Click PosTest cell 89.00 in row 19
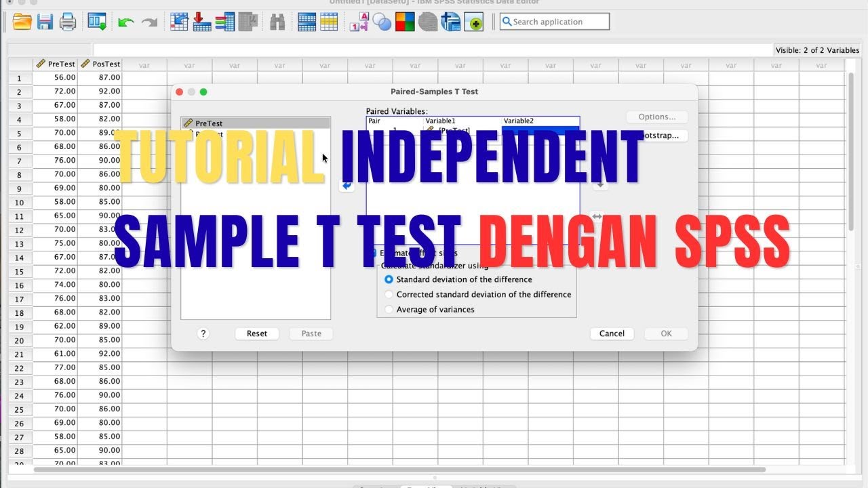868x488 pixels. (x=100, y=326)
